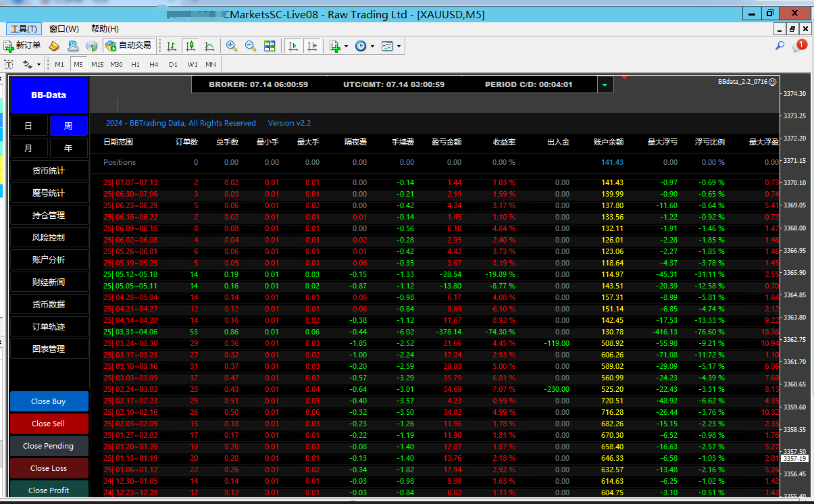Image resolution: width=814 pixels, height=504 pixels.
Task: Click the 25| 03.31~04.06 date row
Action: click(x=130, y=332)
